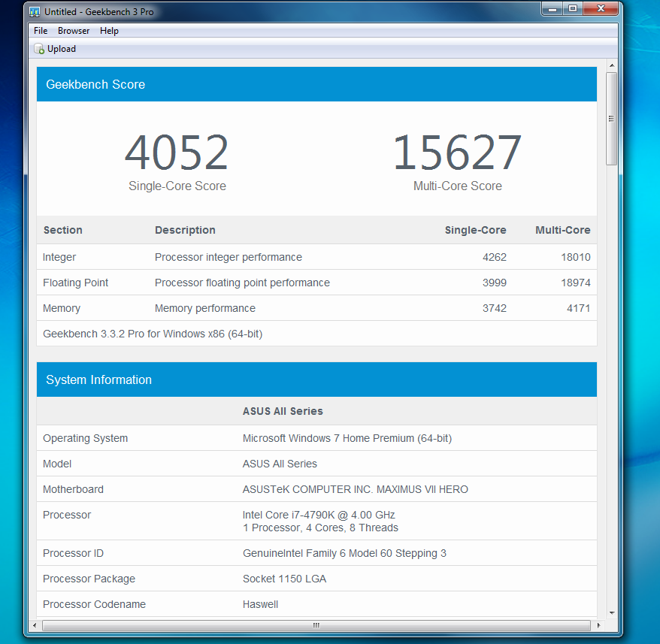Click Integer single-core value 4262
The width and height of the screenshot is (660, 644).
pyautogui.click(x=495, y=257)
